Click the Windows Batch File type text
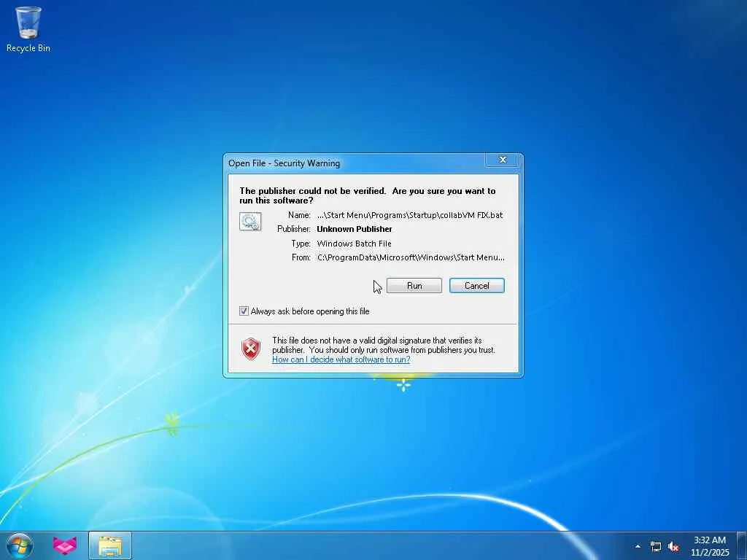This screenshot has width=747, height=560. click(354, 244)
